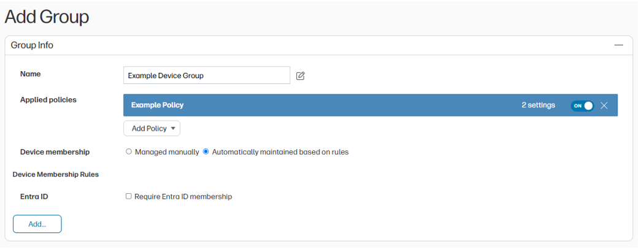The image size is (644, 249).
Task: Click the Device Membership Rules heading
Action: [x=56, y=174]
